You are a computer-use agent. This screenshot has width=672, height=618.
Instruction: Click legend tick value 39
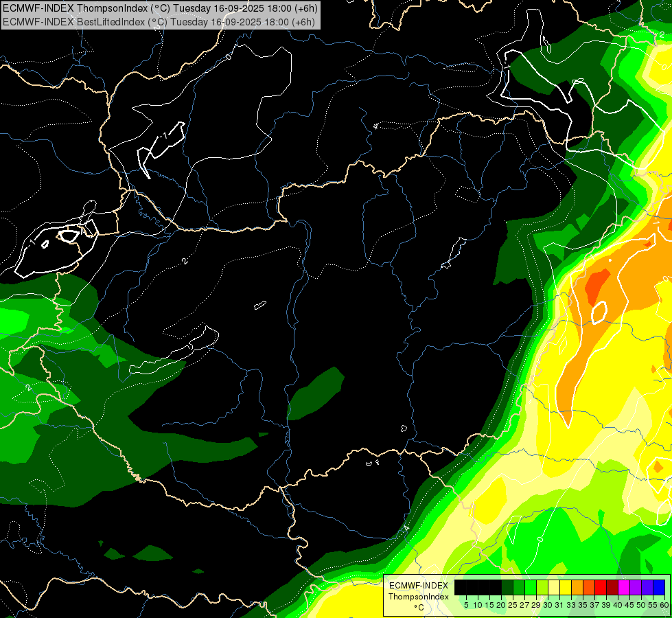pyautogui.click(x=607, y=605)
